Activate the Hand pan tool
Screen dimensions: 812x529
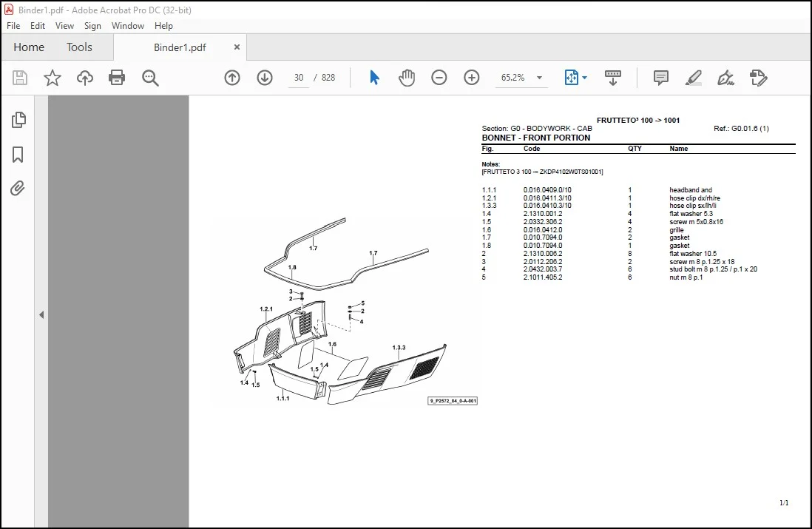407,78
